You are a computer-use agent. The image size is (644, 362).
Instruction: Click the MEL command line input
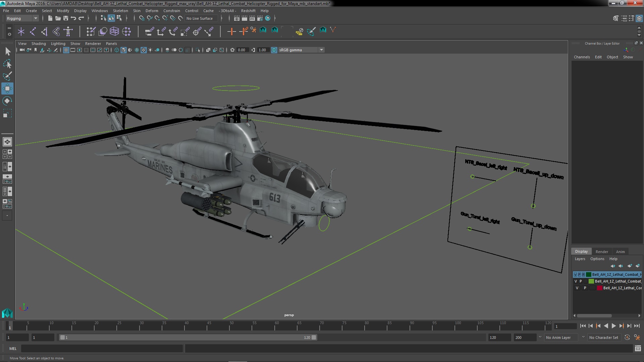102,349
